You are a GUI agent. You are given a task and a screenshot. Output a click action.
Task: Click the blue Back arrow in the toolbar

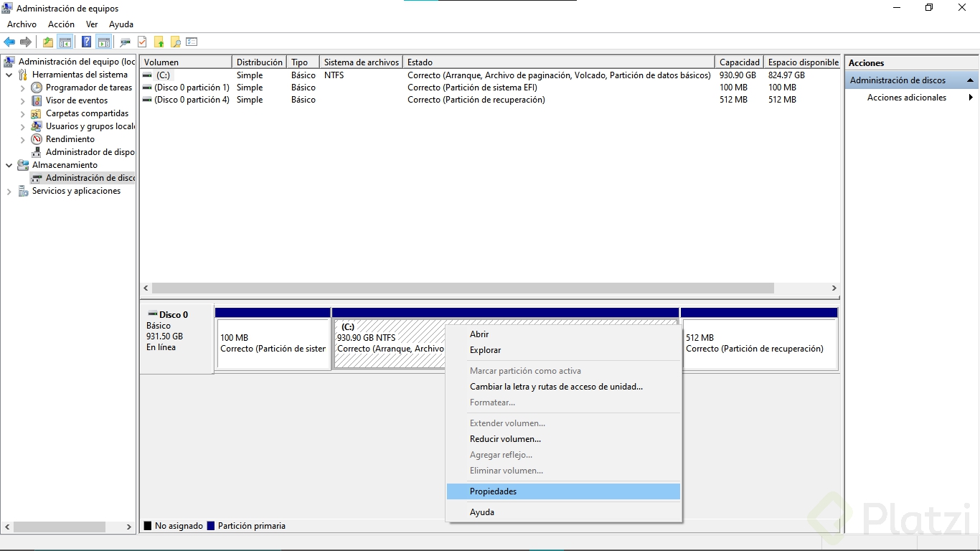click(9, 42)
